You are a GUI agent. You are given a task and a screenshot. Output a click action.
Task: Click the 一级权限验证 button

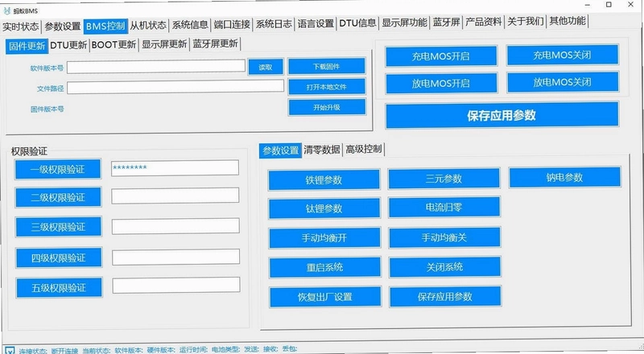point(58,169)
